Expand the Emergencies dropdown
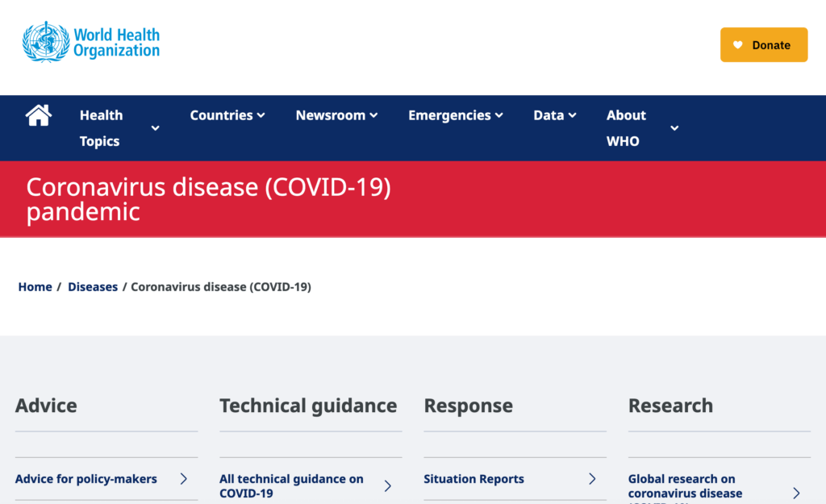The width and height of the screenshot is (826, 504). point(455,115)
